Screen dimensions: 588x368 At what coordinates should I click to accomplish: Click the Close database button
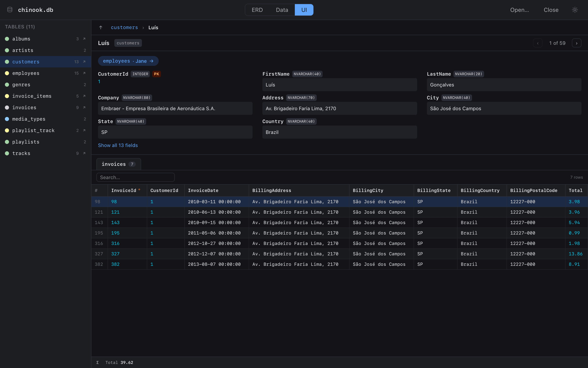551,10
